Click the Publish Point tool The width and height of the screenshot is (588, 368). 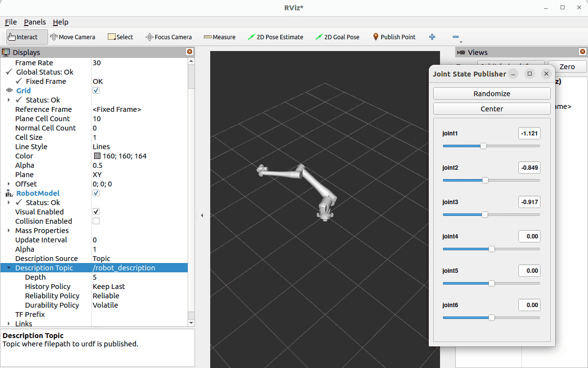pos(394,37)
